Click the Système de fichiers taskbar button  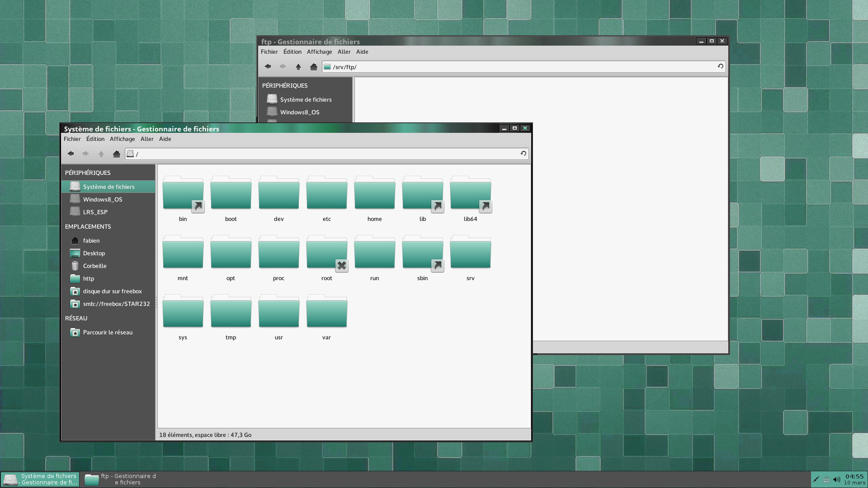pos(40,479)
